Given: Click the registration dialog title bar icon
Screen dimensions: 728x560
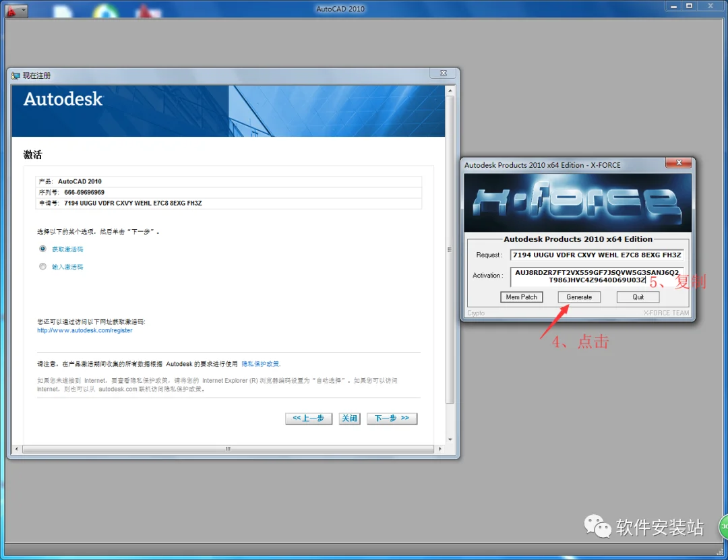Looking at the screenshot, I should (x=16, y=75).
